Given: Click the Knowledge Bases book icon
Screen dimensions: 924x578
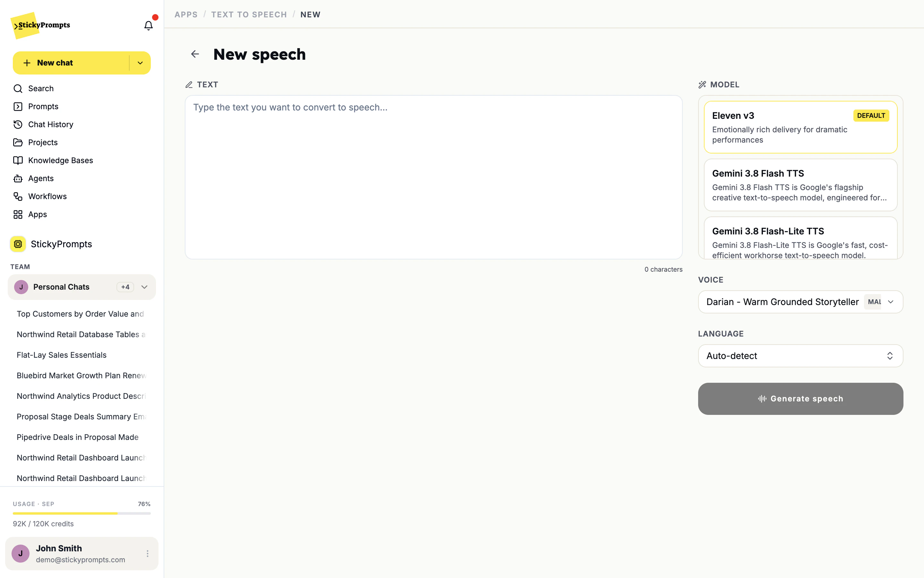Looking at the screenshot, I should [18, 161].
